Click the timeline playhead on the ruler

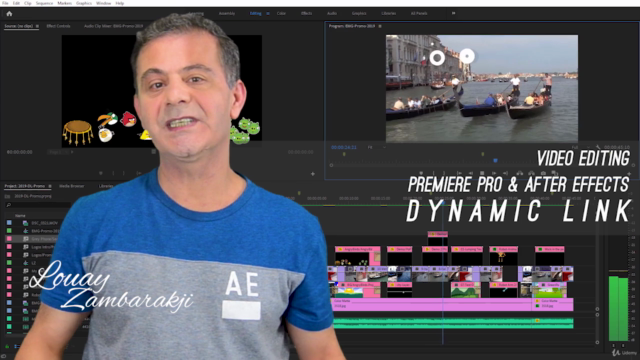(x=443, y=203)
